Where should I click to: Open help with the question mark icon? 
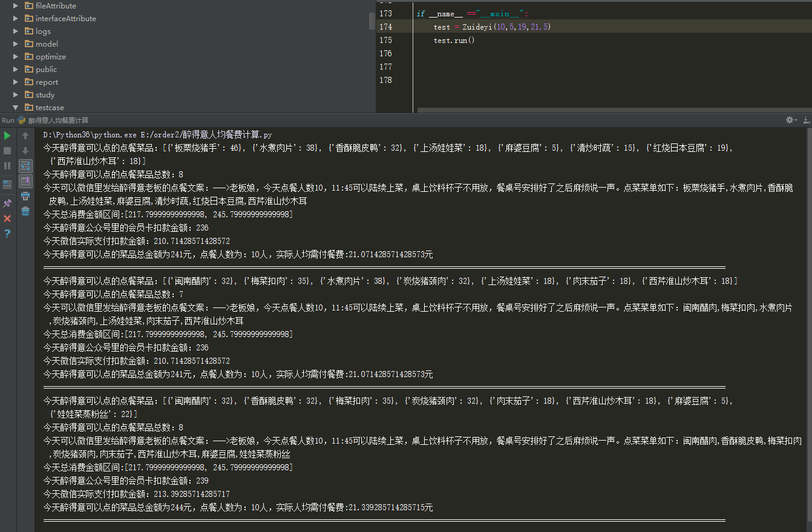[7, 233]
